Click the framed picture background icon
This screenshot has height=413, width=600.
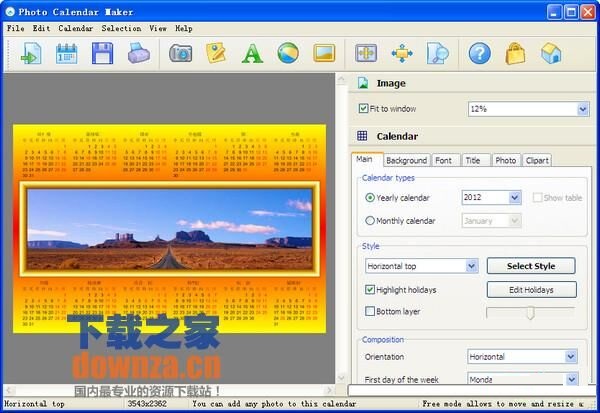click(324, 54)
